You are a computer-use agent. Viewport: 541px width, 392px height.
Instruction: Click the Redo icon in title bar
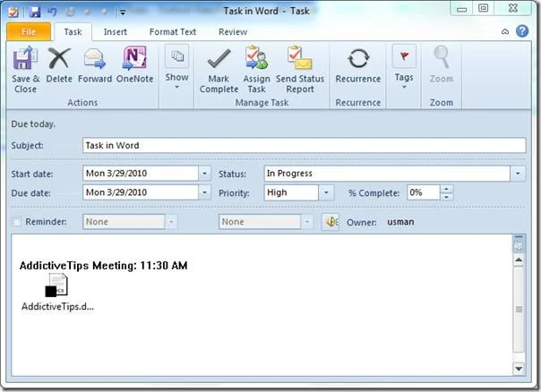pyautogui.click(x=71, y=12)
